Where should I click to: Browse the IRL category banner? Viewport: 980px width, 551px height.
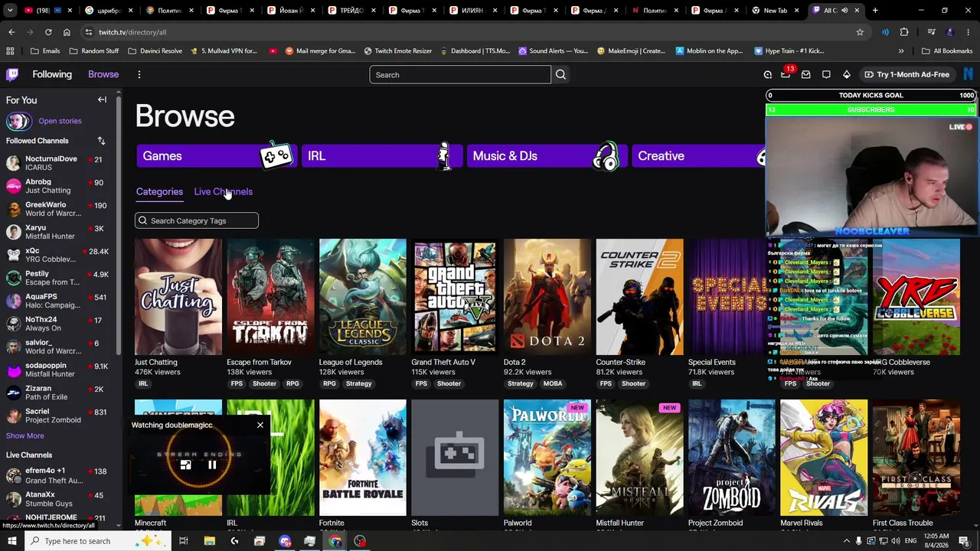[x=381, y=155]
